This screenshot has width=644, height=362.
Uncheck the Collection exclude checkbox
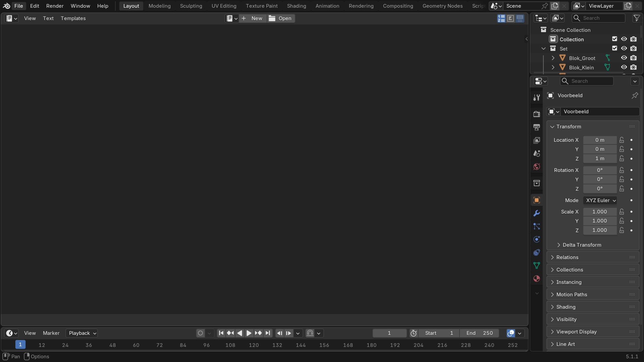[x=614, y=39]
